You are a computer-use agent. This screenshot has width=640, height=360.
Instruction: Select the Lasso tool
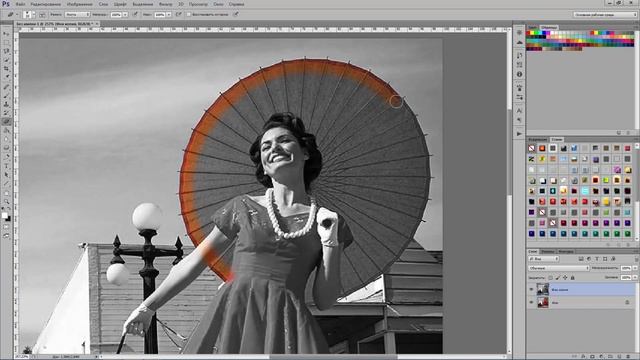[x=6, y=51]
